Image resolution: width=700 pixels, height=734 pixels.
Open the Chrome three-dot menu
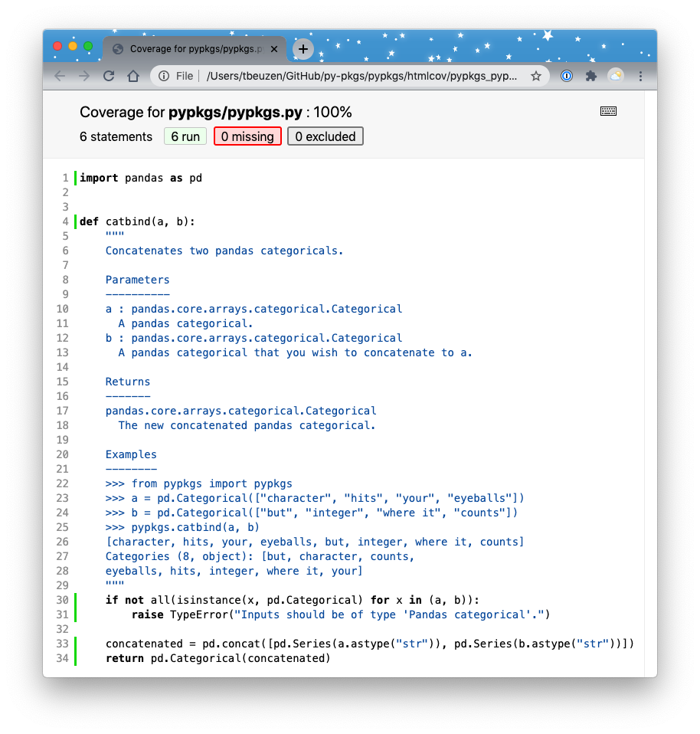(x=640, y=76)
